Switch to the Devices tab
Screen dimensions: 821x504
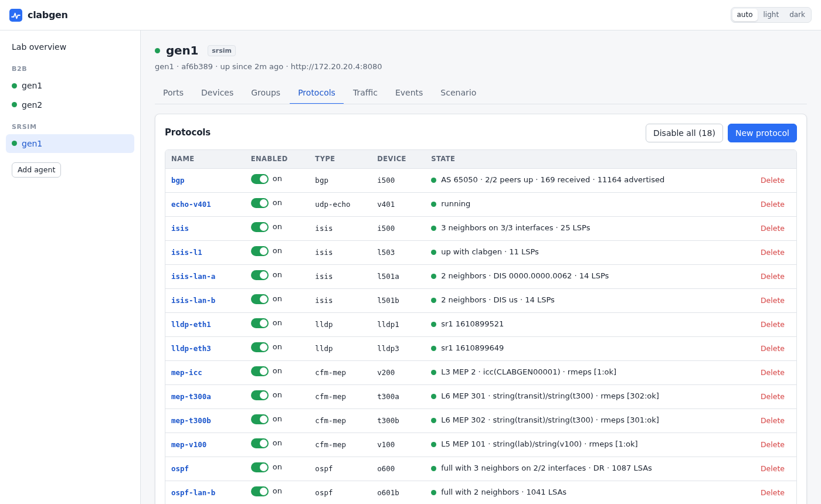(217, 93)
